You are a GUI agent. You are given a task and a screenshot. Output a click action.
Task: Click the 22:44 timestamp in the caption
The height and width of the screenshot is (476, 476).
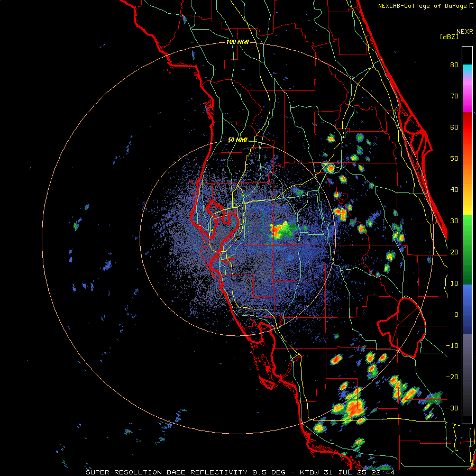(384, 472)
